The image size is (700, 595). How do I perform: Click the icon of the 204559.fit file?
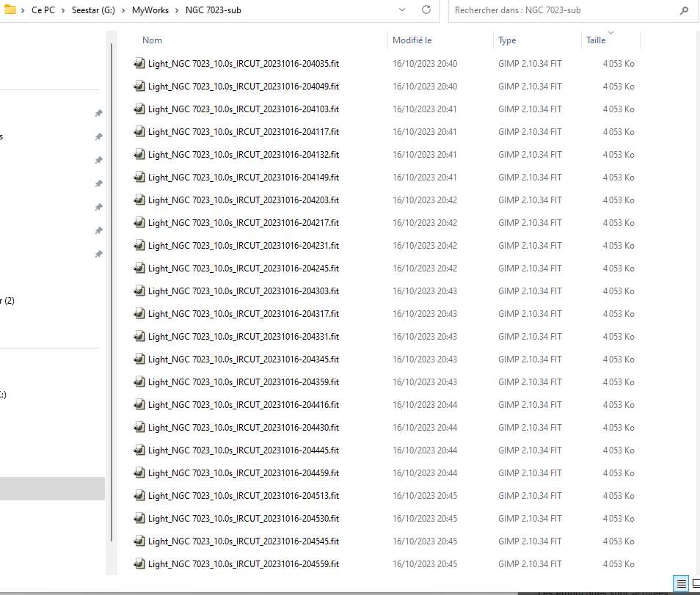139,564
